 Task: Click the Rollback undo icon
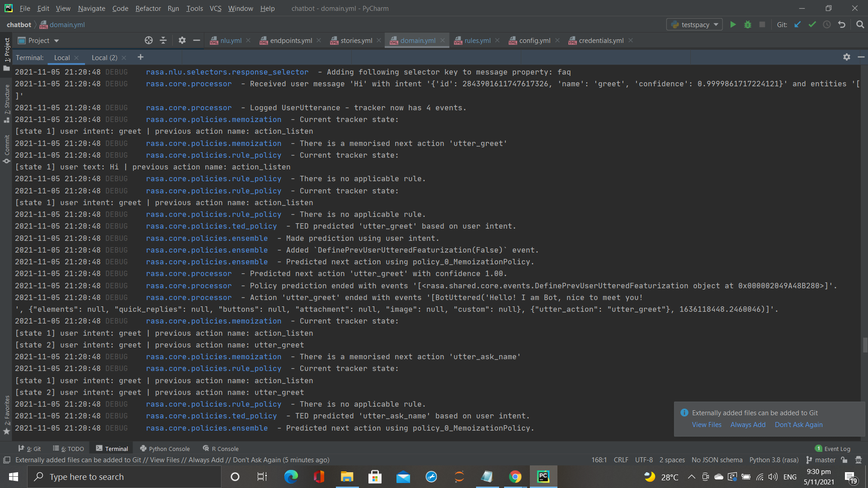tap(841, 24)
